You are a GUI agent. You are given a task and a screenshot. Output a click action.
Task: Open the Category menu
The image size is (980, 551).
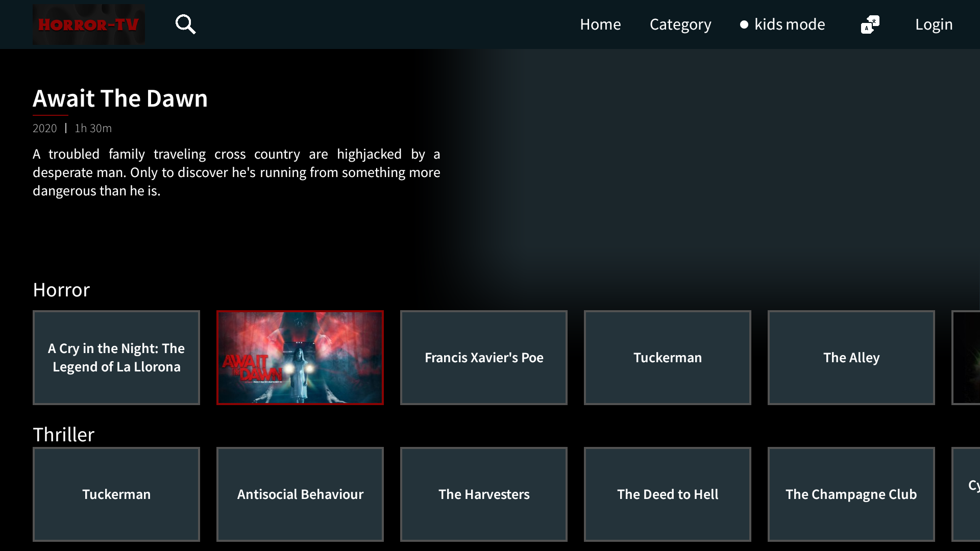pos(680,24)
